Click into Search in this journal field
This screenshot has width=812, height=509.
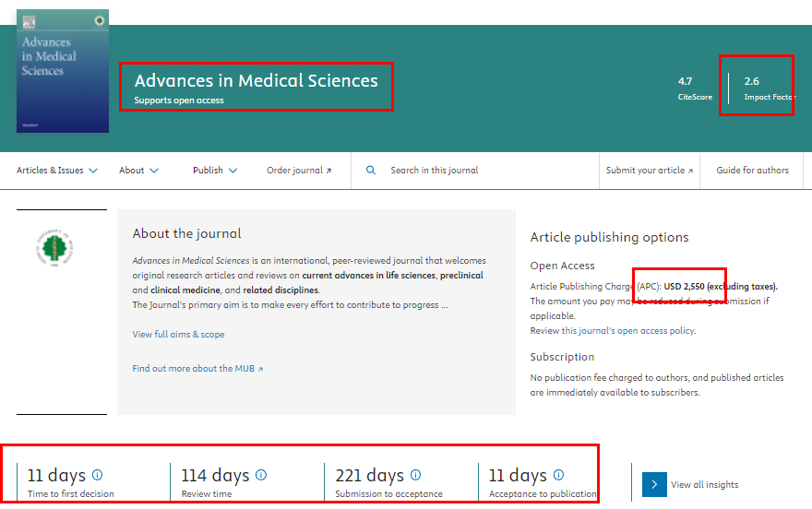480,171
